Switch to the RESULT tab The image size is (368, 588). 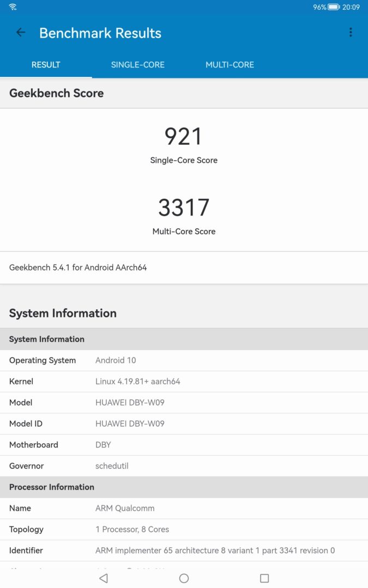point(46,64)
